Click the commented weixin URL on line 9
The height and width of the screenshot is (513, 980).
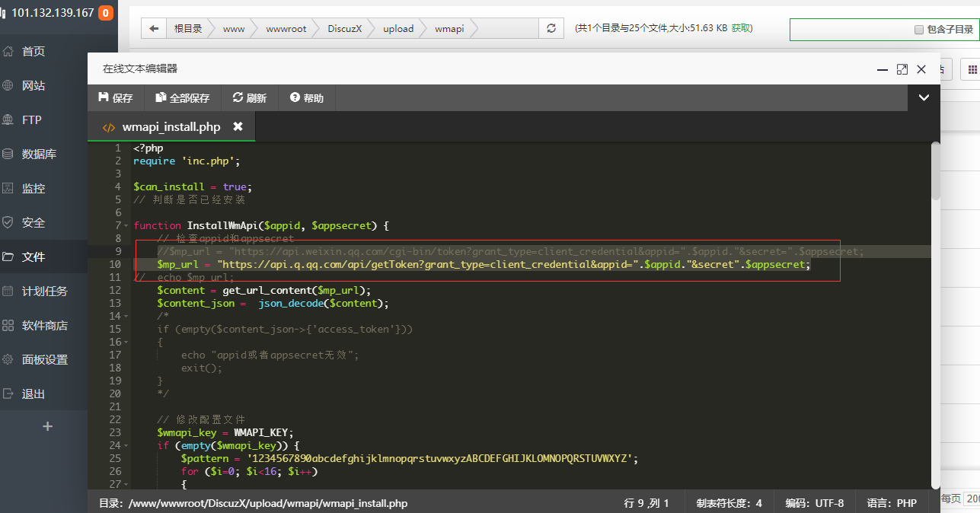click(511, 251)
